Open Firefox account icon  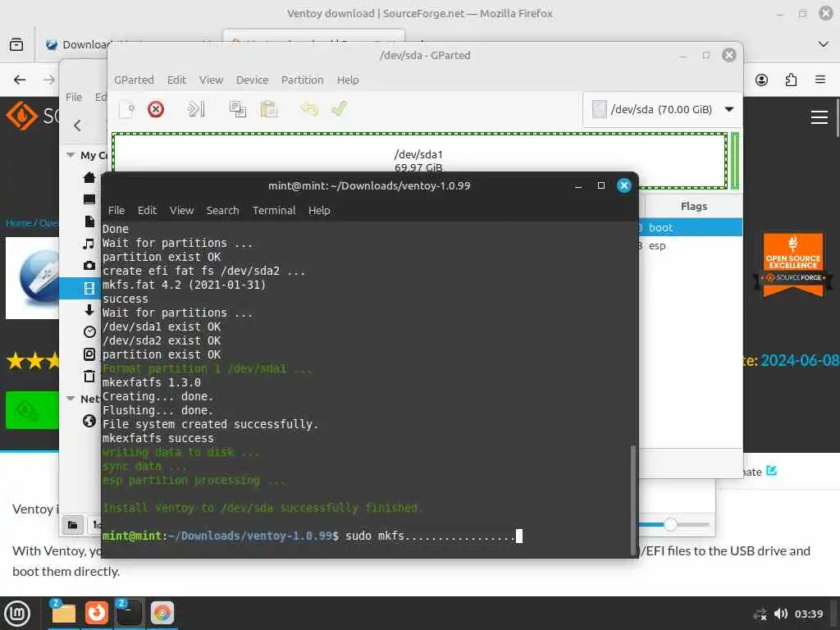point(761,80)
